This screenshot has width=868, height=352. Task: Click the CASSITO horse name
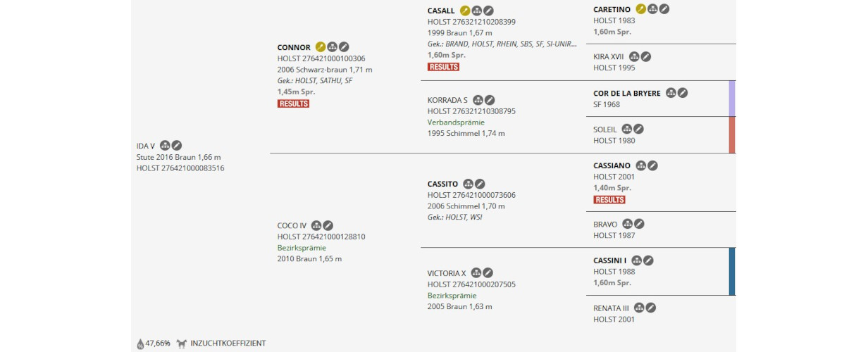tap(442, 184)
